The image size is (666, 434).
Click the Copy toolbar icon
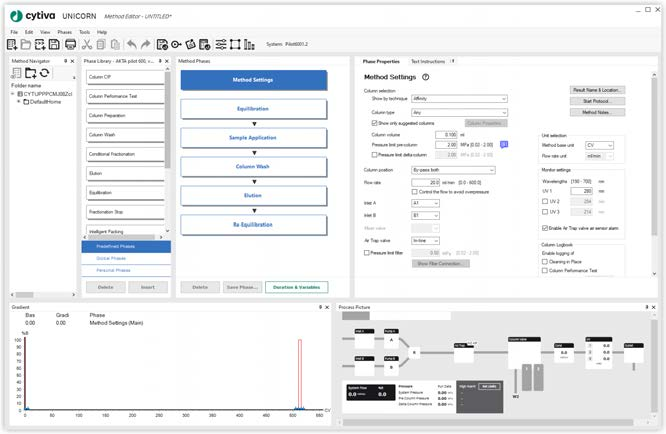(x=101, y=44)
